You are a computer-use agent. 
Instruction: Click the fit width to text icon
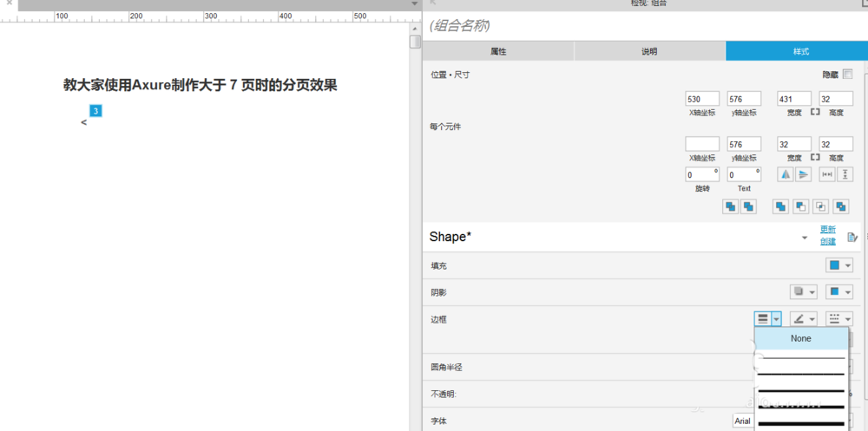[x=827, y=175]
